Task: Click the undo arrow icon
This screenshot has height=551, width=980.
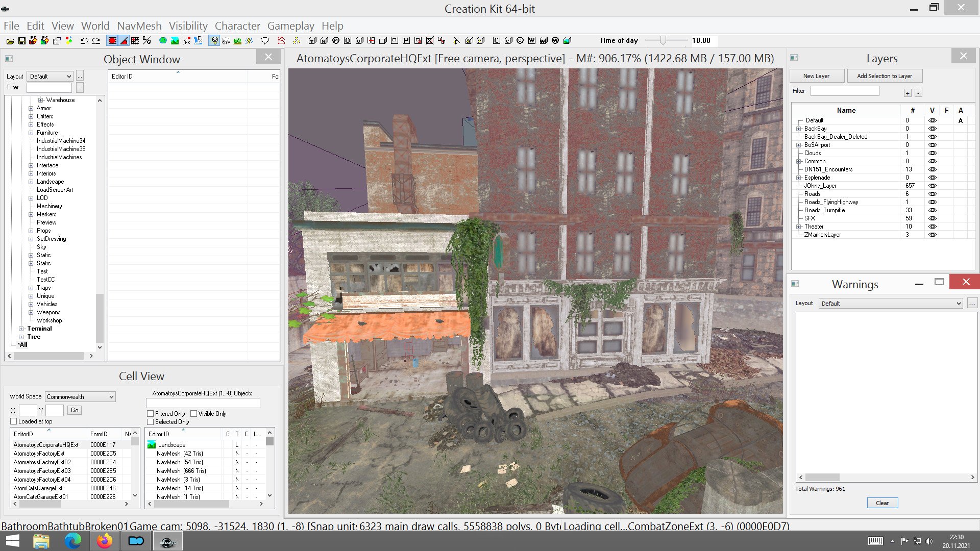Action: point(84,40)
